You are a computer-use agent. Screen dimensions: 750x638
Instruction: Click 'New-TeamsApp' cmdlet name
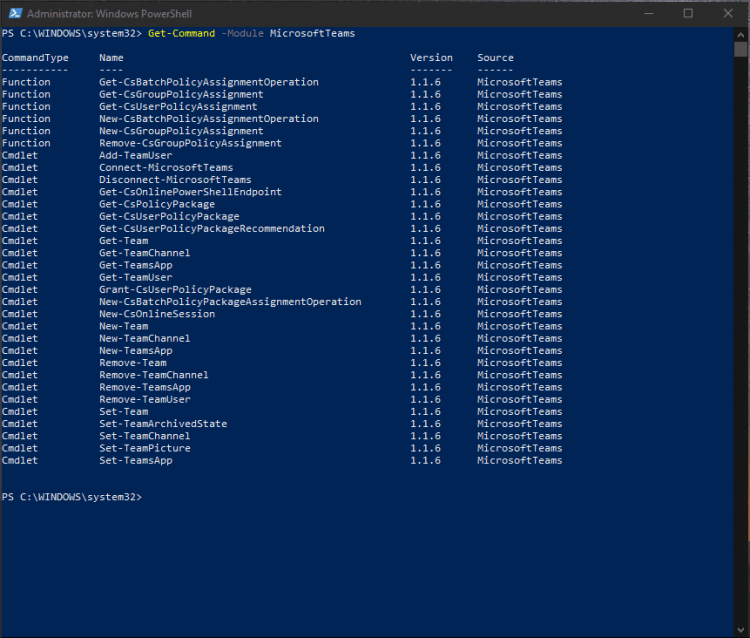136,351
